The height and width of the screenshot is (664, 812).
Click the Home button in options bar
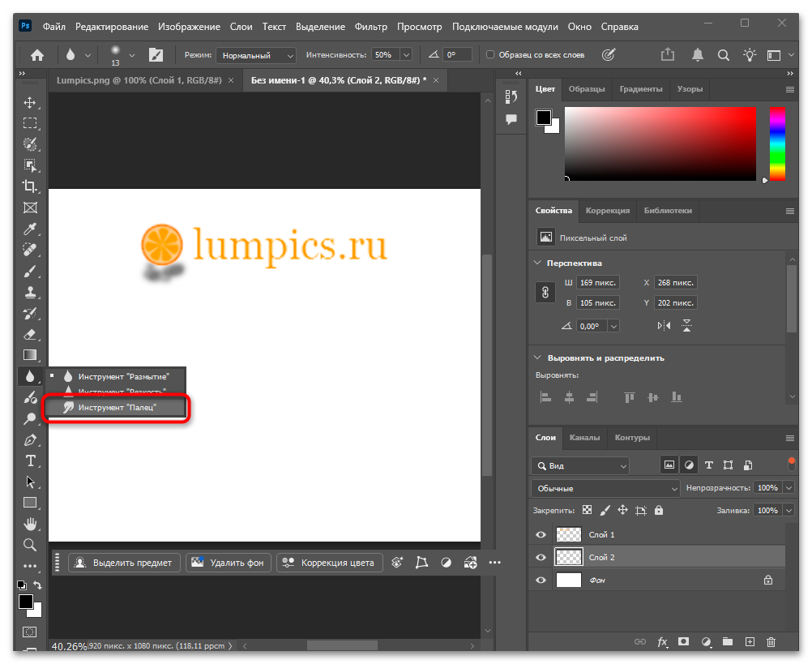point(37,55)
